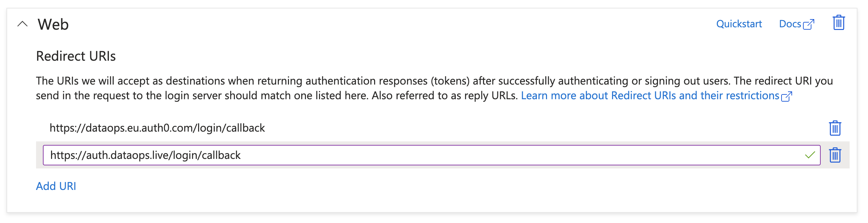Click external-link icon after 'their restrictions'
The height and width of the screenshot is (223, 868).
[787, 96]
